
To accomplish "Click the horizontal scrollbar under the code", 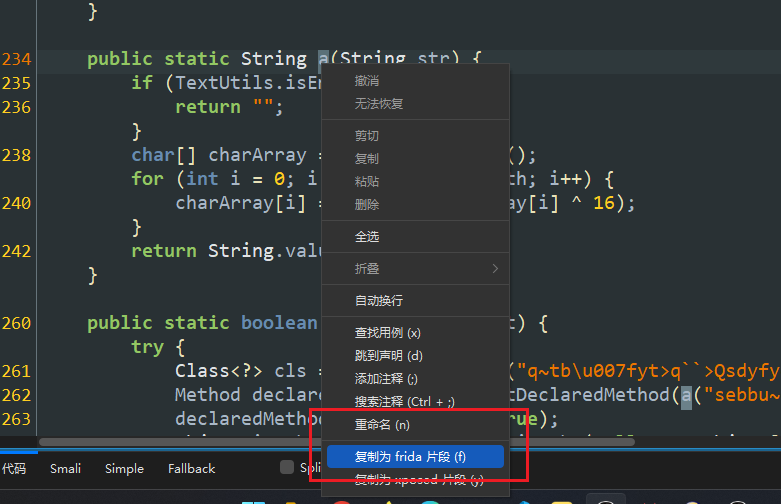I will coord(337,442).
